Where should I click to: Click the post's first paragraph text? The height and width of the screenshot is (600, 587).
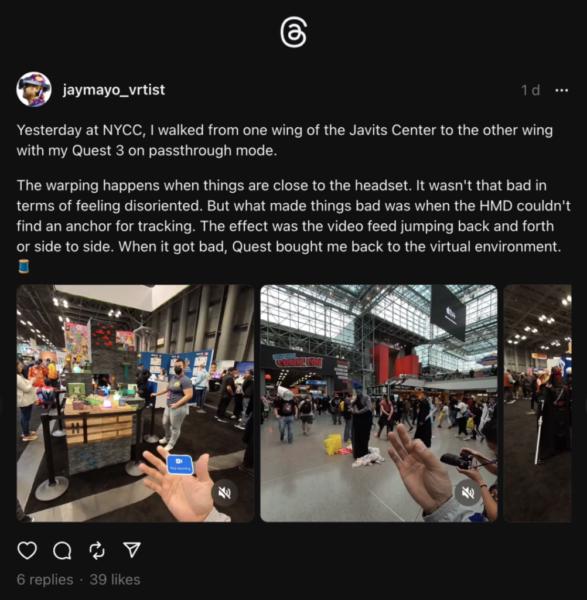[285, 140]
